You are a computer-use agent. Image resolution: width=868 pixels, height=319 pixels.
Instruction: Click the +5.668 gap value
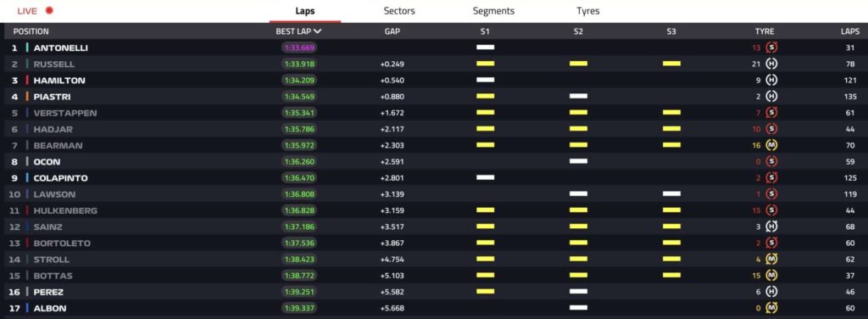[392, 309]
